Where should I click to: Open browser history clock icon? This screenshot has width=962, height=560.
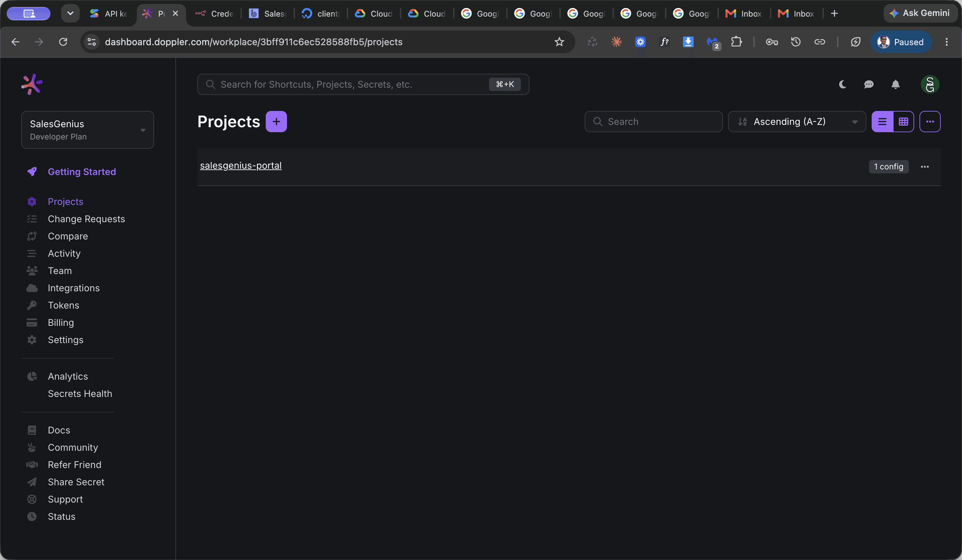point(796,42)
